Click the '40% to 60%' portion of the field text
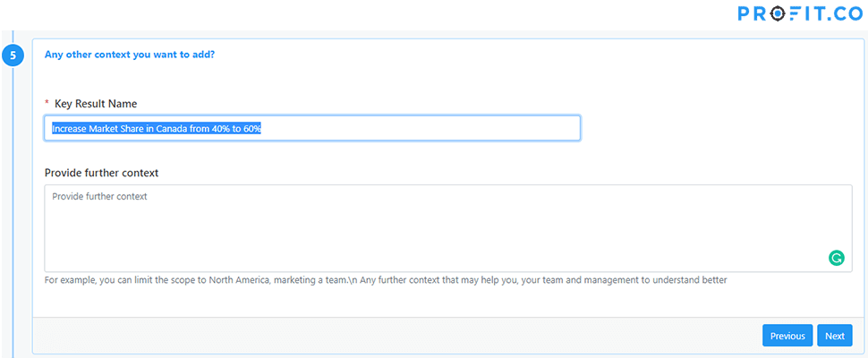This screenshot has height=358, width=868. 240,128
